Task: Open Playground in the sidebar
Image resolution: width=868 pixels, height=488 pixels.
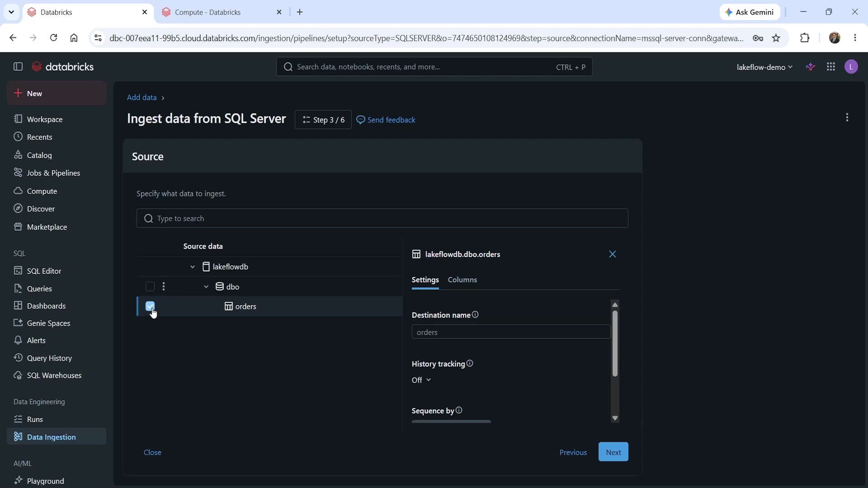Action: (57, 481)
